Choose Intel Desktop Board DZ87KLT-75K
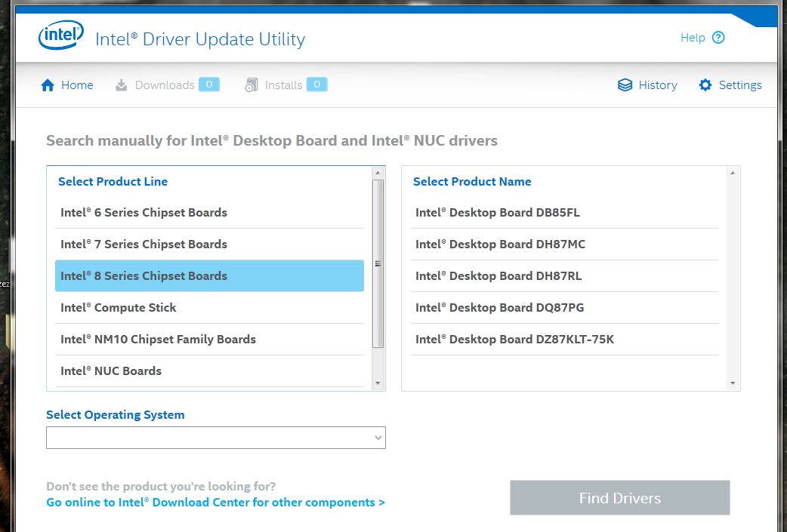The height and width of the screenshot is (532, 787). [564, 339]
